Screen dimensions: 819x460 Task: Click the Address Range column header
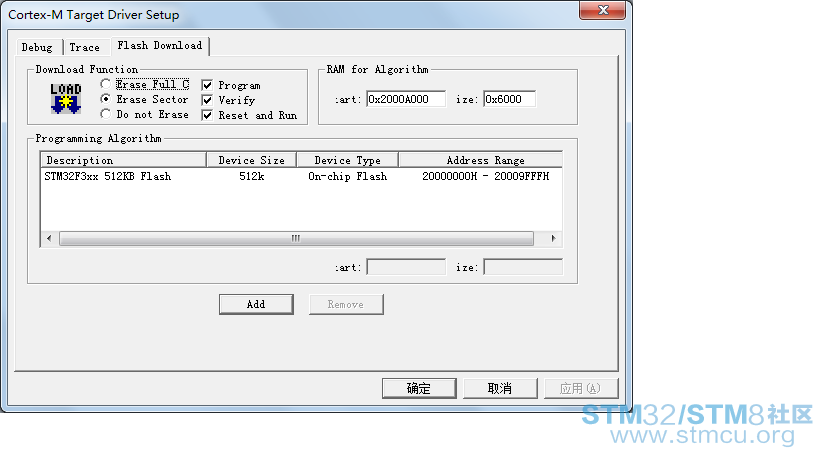click(x=481, y=160)
